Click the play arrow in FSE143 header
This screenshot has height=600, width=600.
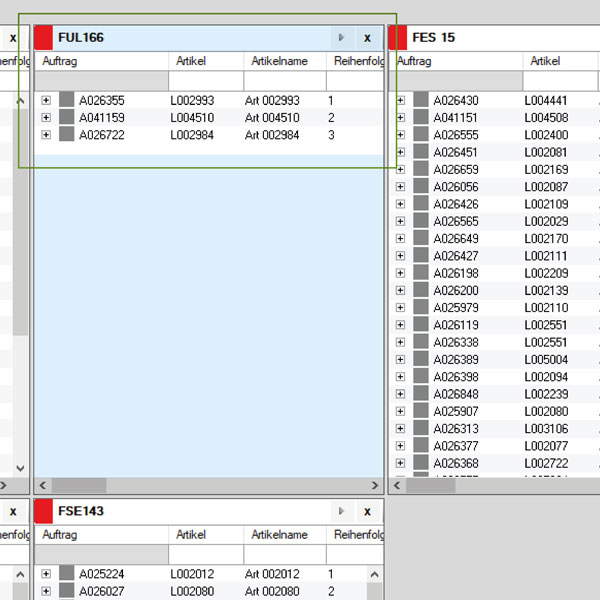tap(342, 511)
